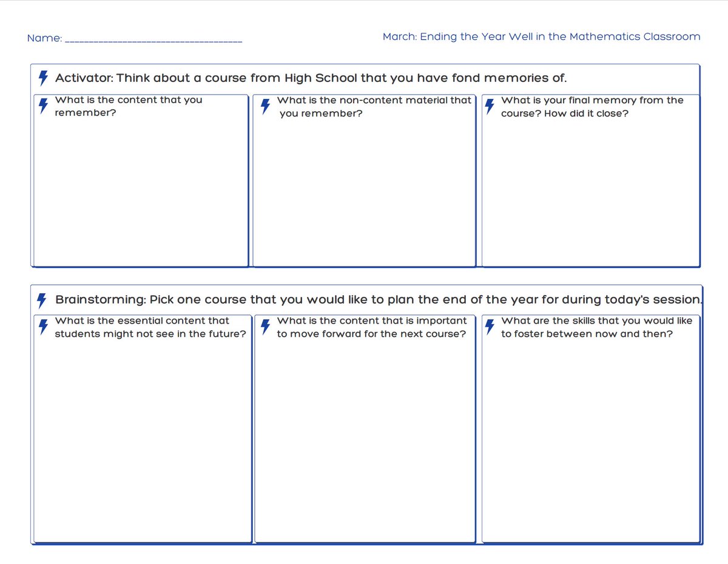Click the lightning bolt icon beside Brainstorming heading
This screenshot has height=564, width=728.
pyautogui.click(x=42, y=300)
